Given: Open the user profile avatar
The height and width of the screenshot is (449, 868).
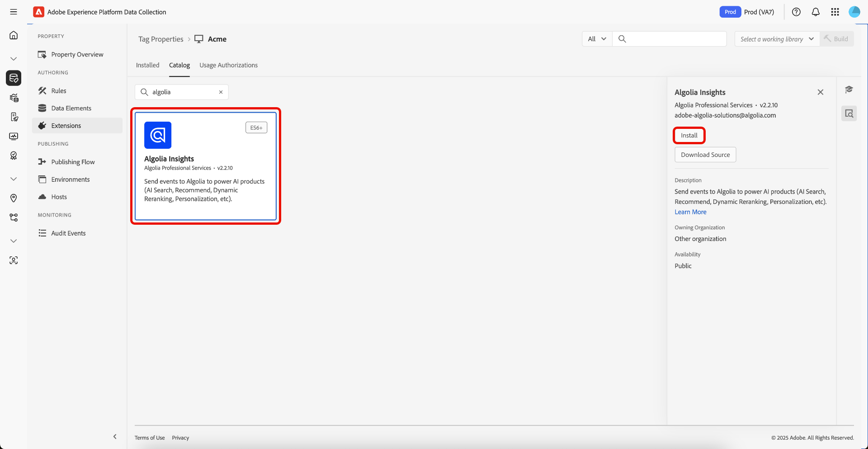Looking at the screenshot, I should (x=854, y=12).
